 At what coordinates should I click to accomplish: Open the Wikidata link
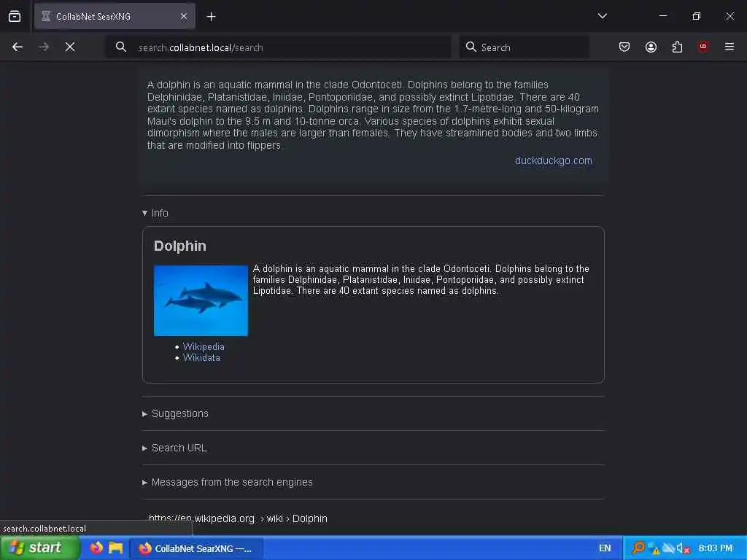click(x=201, y=357)
